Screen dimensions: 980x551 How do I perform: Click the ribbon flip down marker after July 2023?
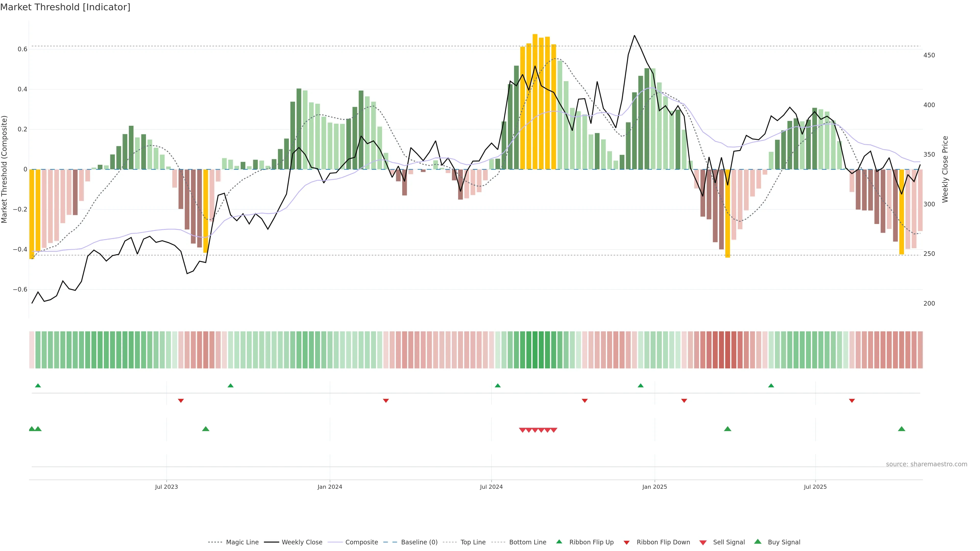pyautogui.click(x=181, y=401)
